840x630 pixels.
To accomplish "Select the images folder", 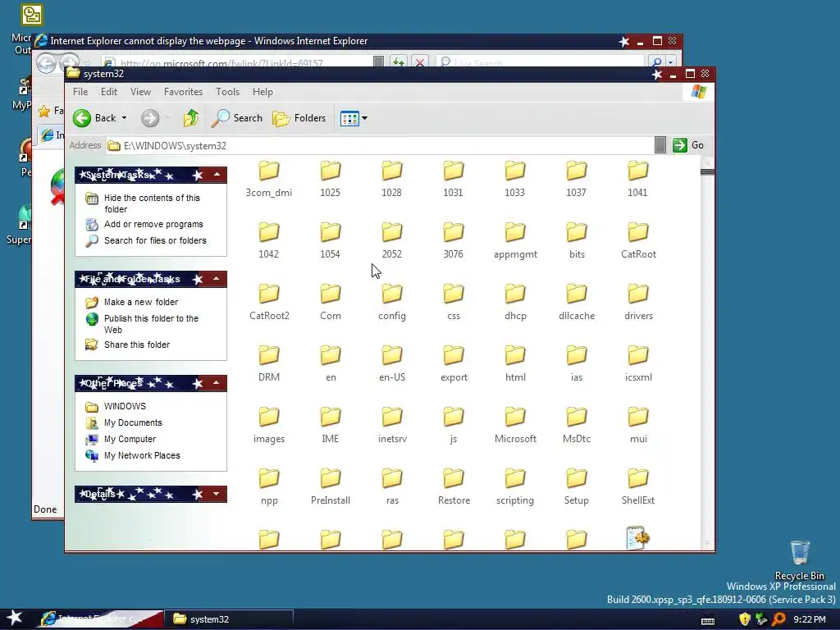I will [269, 426].
